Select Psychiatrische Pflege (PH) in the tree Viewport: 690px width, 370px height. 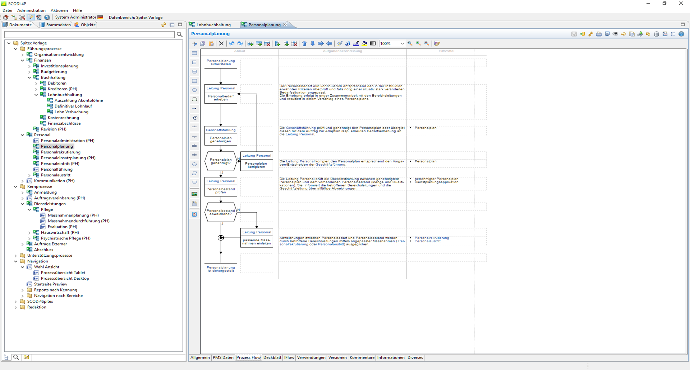click(x=65, y=238)
